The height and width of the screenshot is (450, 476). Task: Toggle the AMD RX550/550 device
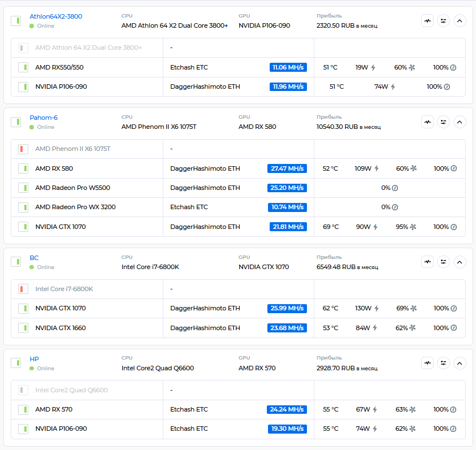pyautogui.click(x=23, y=67)
